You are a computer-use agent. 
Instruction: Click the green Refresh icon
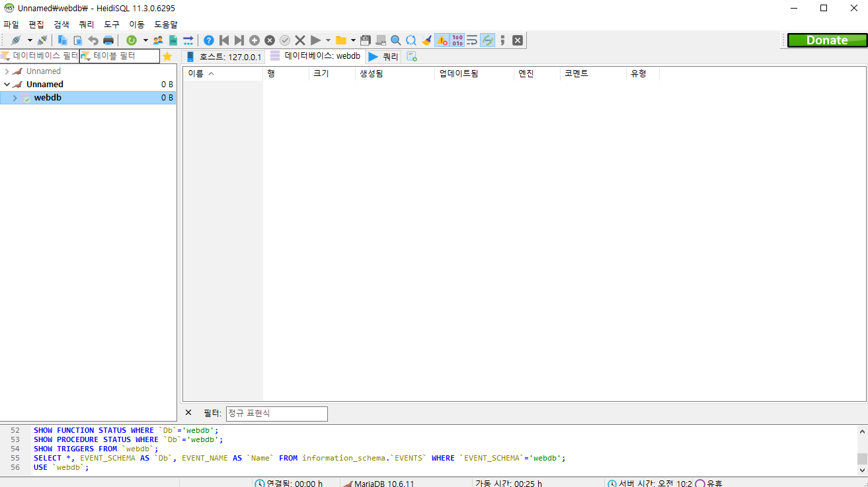click(132, 40)
